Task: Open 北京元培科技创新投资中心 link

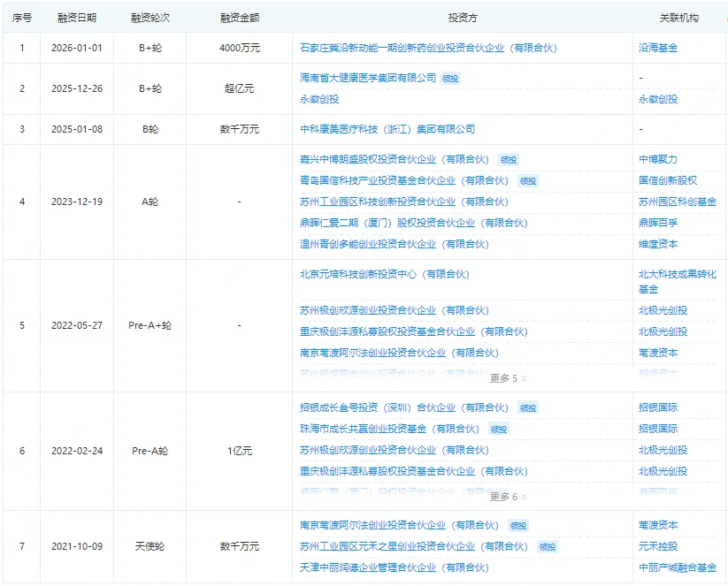Action: 385,274
